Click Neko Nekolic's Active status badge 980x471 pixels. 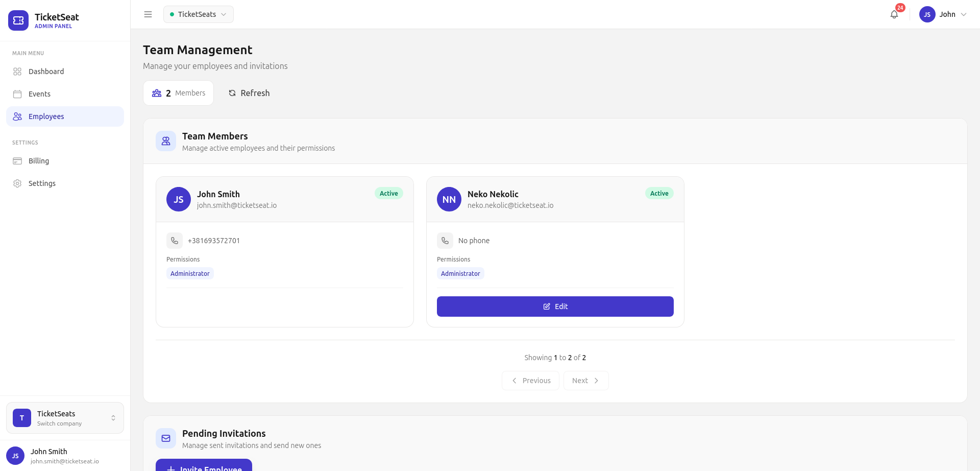[659, 193]
